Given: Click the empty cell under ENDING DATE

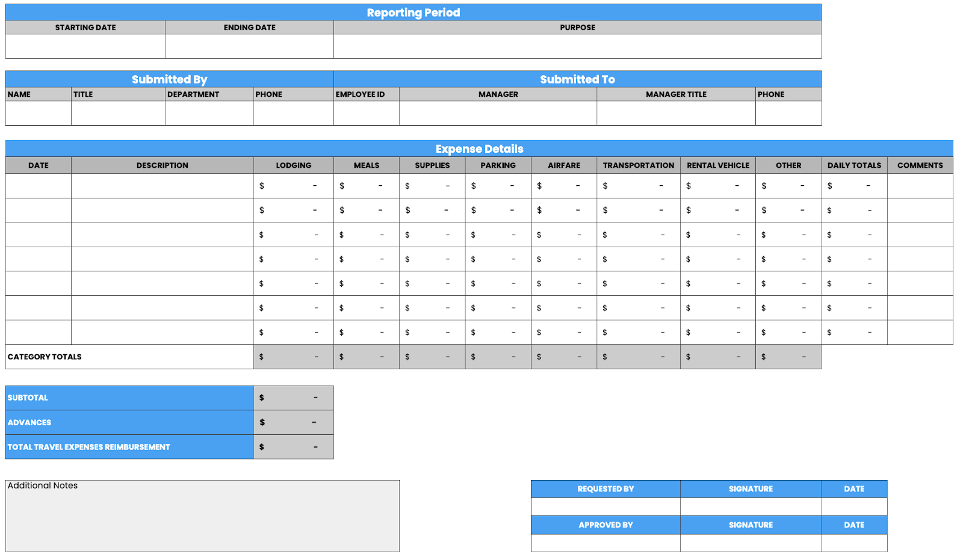Looking at the screenshot, I should click(249, 46).
